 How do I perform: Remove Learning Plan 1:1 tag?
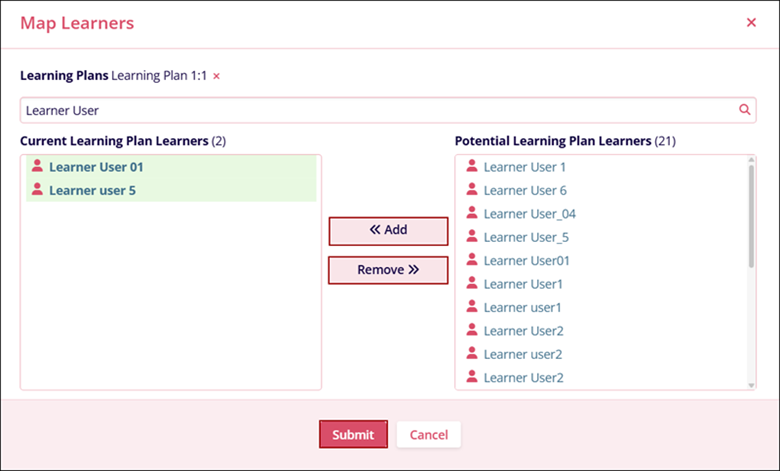[216, 76]
